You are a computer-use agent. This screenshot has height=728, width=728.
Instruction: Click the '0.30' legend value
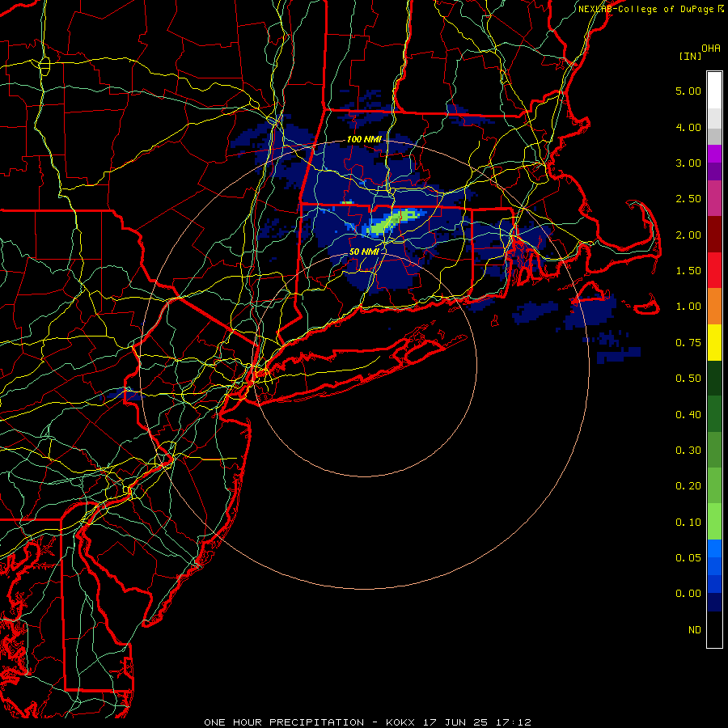[688, 451]
